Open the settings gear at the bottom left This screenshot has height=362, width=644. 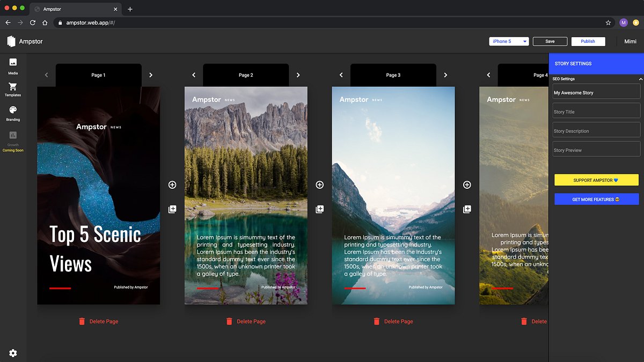click(x=13, y=353)
